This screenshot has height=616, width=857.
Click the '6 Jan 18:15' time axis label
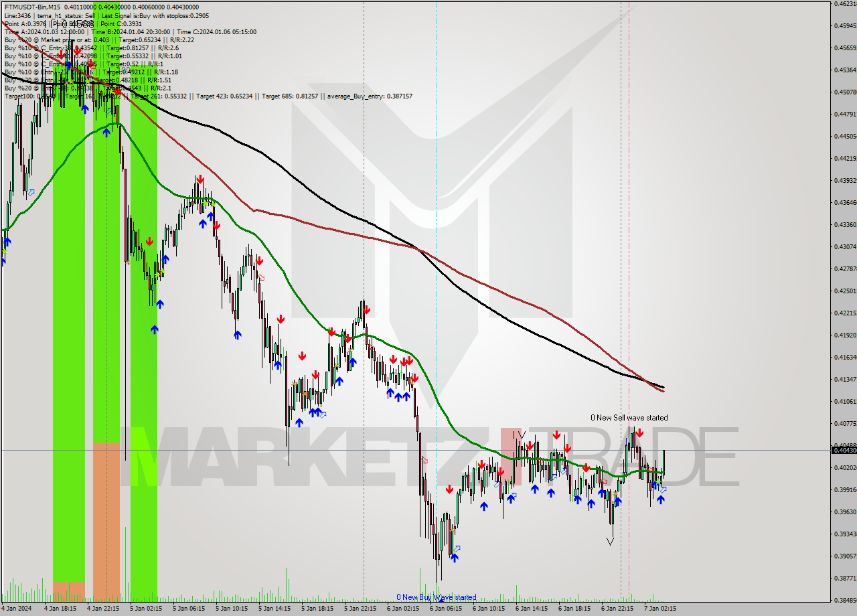point(574,609)
